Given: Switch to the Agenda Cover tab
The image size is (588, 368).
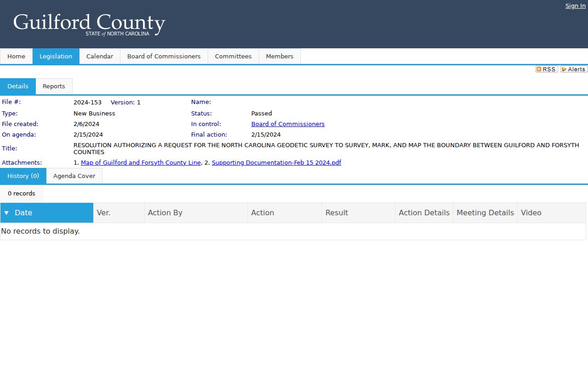Looking at the screenshot, I should pos(74,176).
